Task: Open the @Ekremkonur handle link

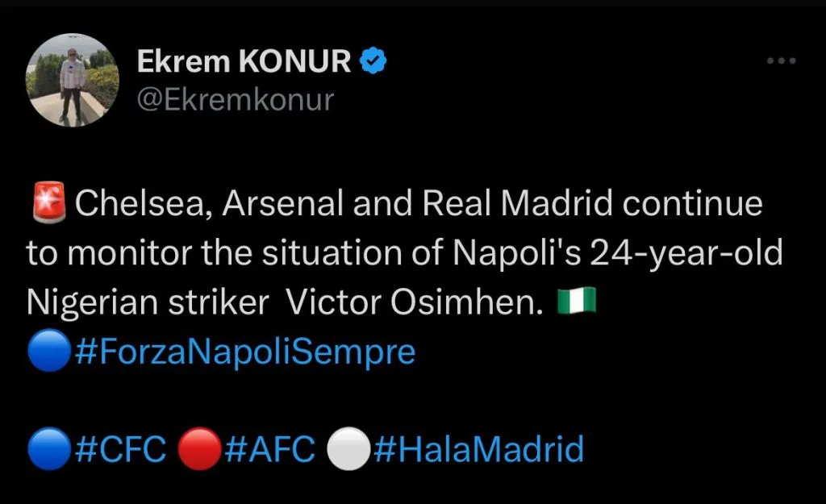Action: click(236, 100)
